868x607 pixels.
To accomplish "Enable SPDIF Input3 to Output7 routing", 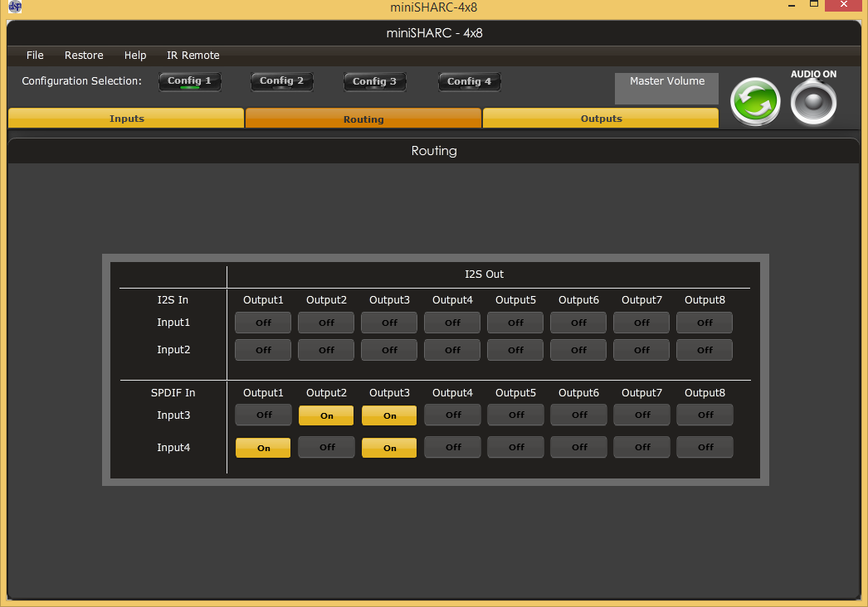I will [x=642, y=415].
